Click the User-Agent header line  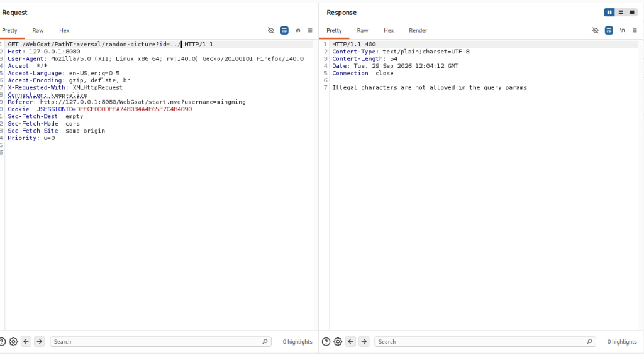[156, 58]
